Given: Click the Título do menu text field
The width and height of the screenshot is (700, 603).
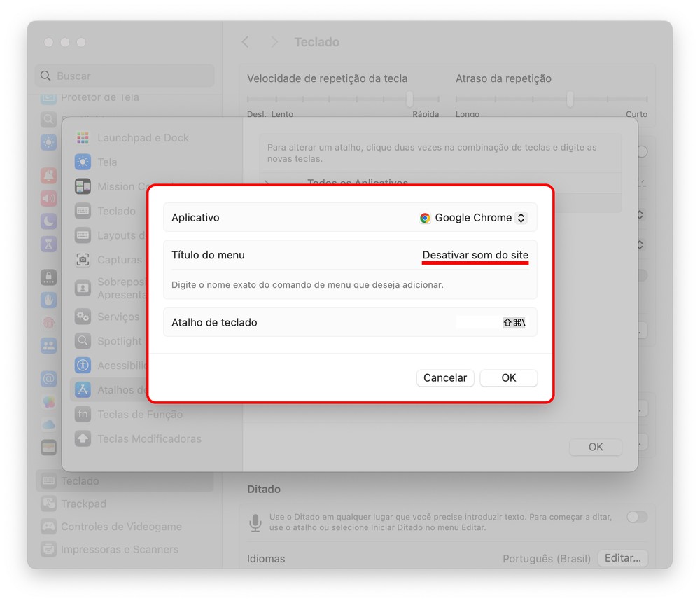Looking at the screenshot, I should (x=475, y=255).
